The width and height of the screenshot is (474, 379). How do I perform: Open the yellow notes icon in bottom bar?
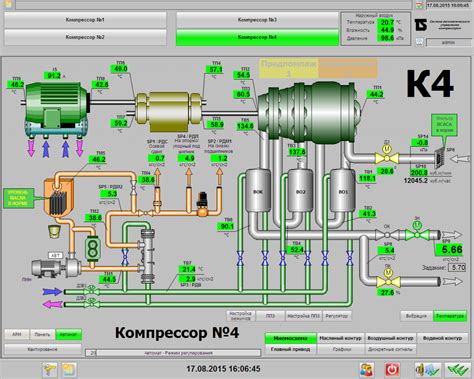pos(69,369)
